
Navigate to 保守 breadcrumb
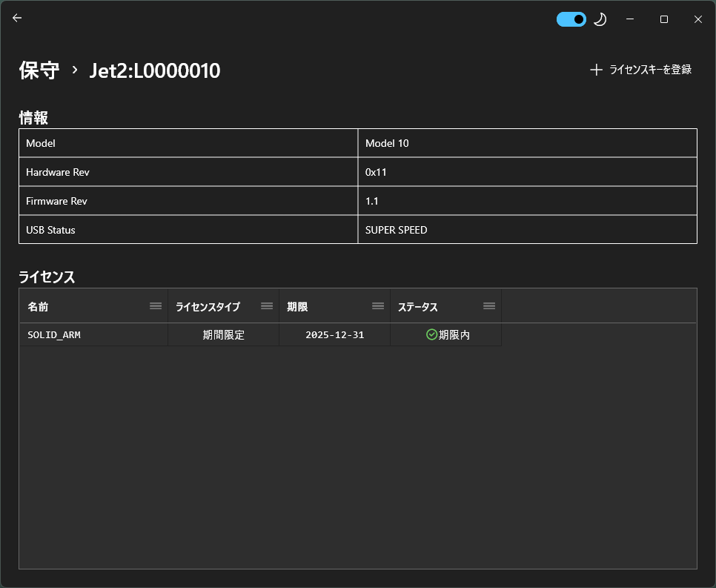point(39,70)
